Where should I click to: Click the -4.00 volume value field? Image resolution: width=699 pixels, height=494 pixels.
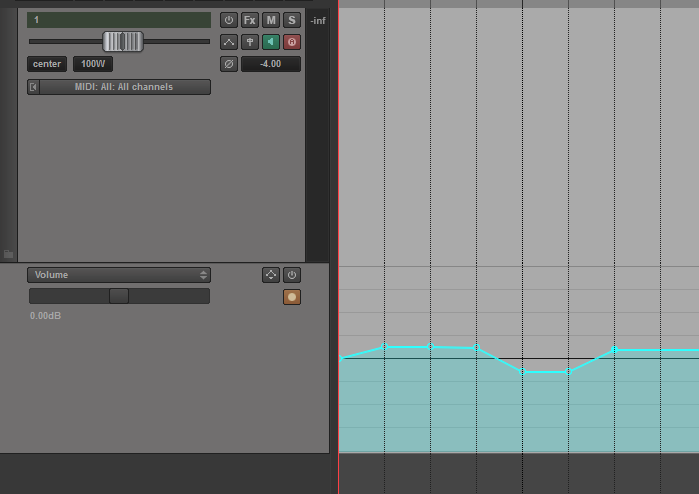point(271,64)
